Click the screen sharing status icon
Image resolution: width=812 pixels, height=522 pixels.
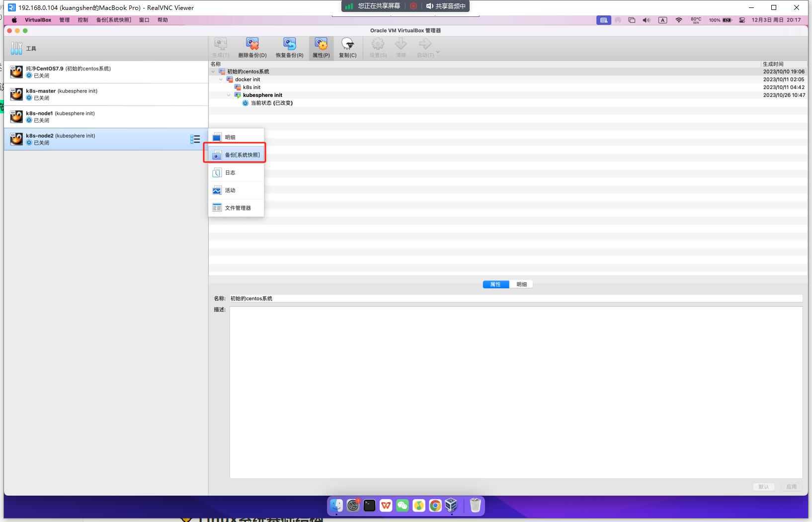click(604, 20)
